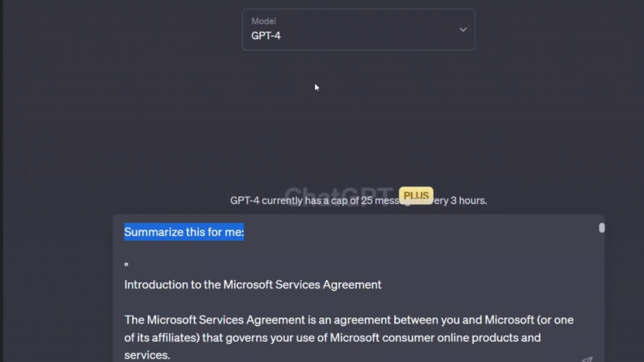Screen dimensions: 644x362
Task: Click the "Introduction to the Microsoft Services Agreement" line
Action: tap(252, 285)
